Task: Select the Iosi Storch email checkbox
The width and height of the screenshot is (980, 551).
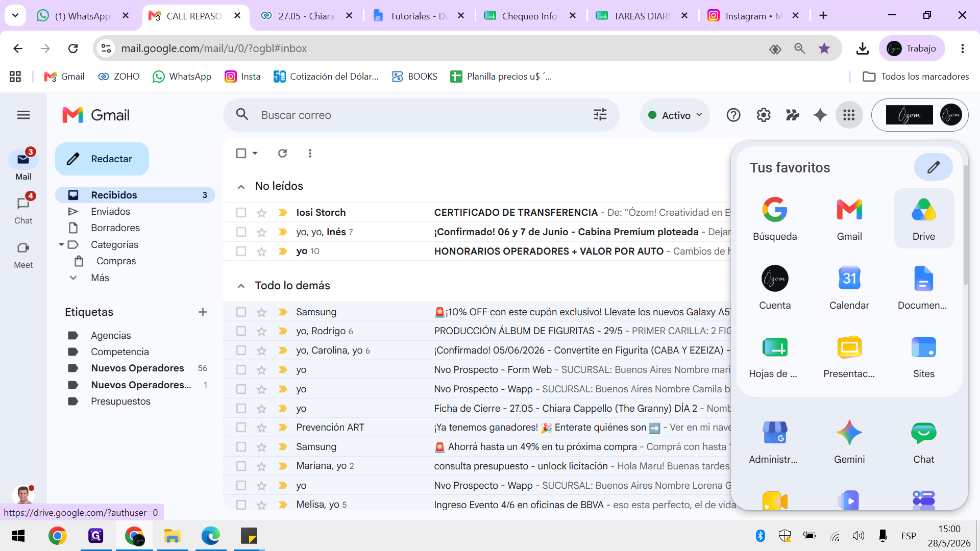Action: coord(241,213)
